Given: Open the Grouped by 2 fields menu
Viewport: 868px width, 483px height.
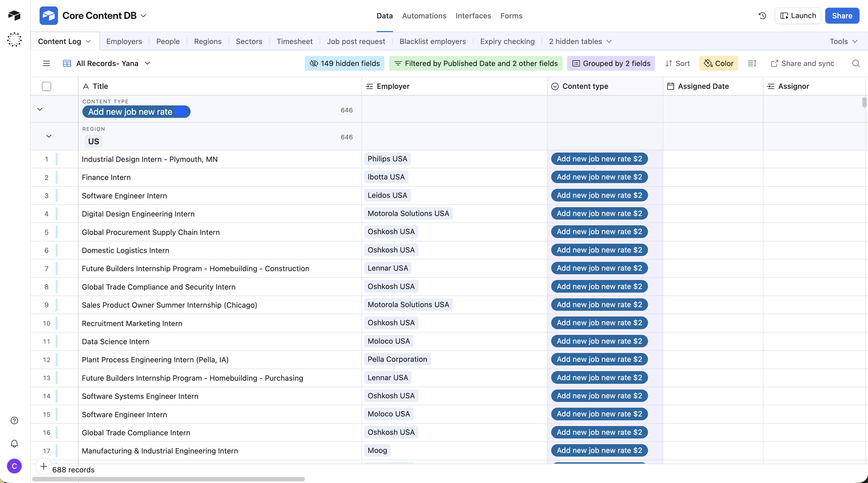Looking at the screenshot, I should [x=611, y=63].
